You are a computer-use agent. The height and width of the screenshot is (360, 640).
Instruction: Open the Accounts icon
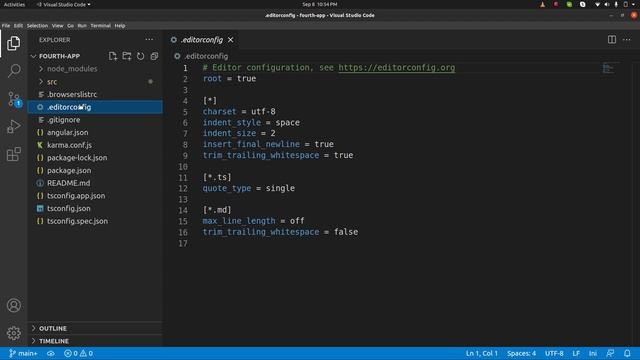pyautogui.click(x=13, y=305)
